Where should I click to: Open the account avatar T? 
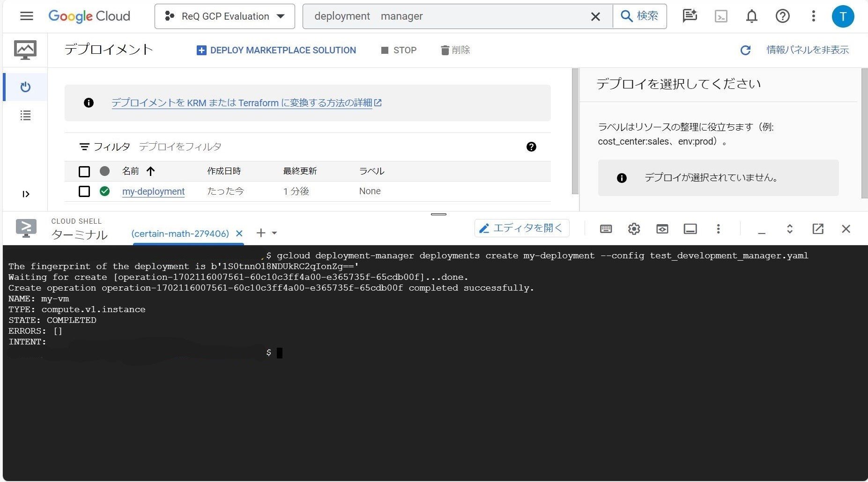(x=843, y=16)
